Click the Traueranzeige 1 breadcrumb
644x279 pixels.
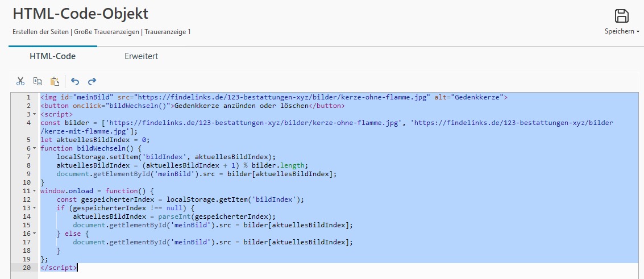tap(167, 32)
